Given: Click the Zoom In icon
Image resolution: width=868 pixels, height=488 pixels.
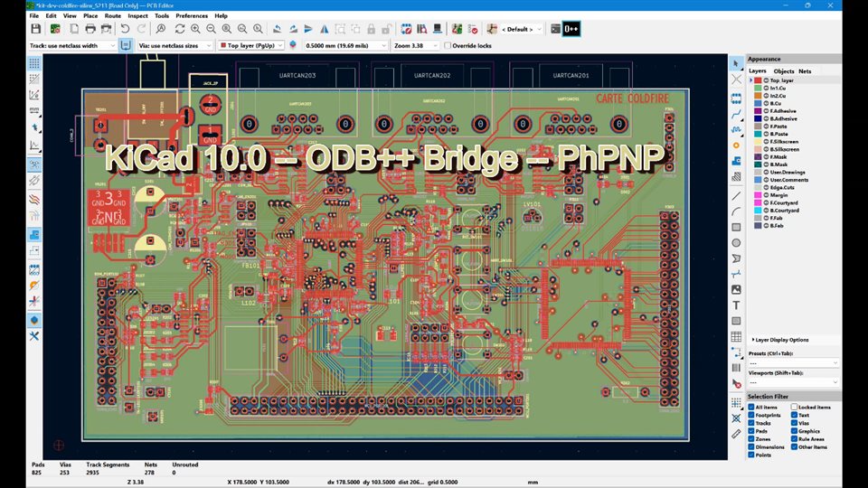Looking at the screenshot, I should pyautogui.click(x=195, y=29).
